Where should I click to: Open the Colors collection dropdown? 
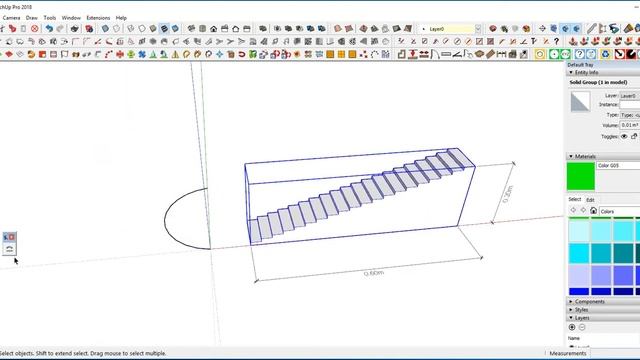[x=620, y=211]
